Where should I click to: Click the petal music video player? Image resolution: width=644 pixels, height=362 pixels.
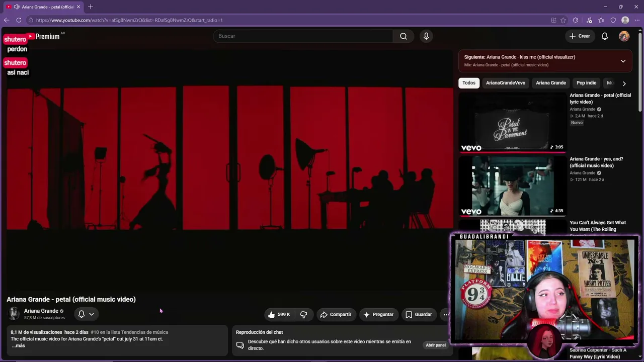point(230,169)
